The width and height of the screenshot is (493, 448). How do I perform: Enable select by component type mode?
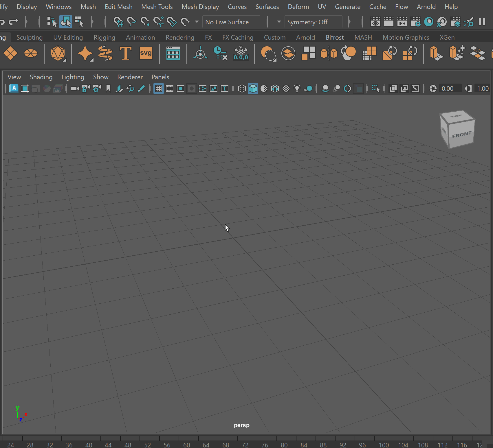point(79,22)
